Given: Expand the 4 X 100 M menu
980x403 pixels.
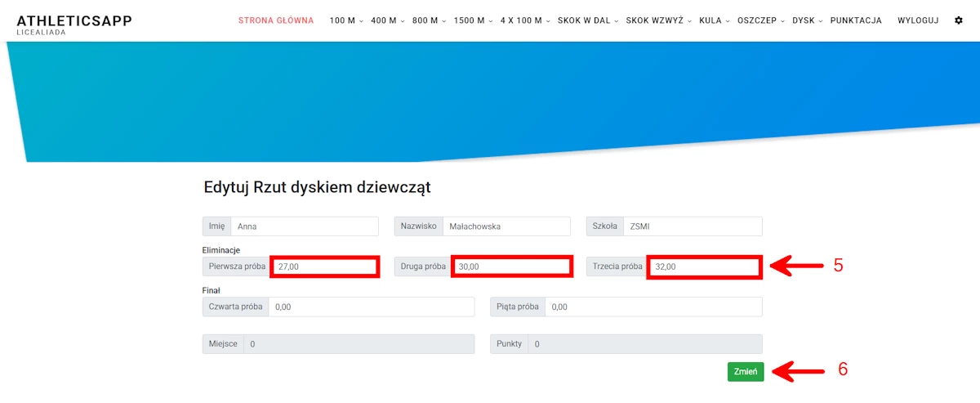Looking at the screenshot, I should tap(524, 20).
